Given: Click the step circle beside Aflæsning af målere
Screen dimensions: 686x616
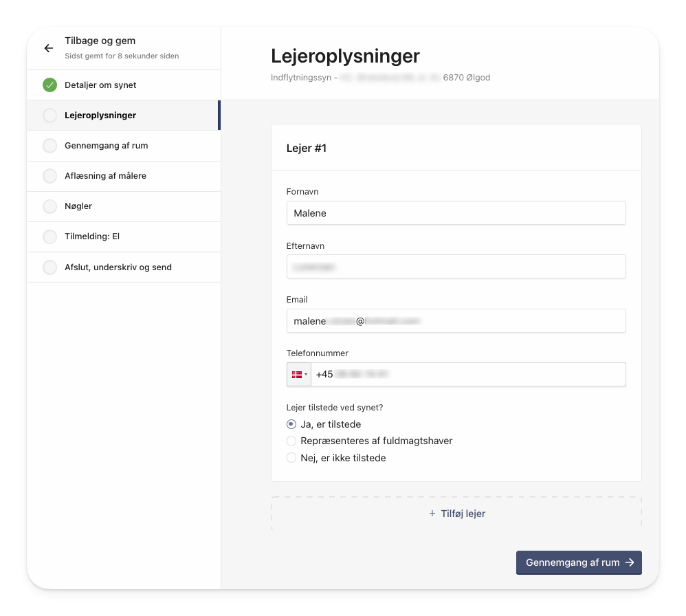Looking at the screenshot, I should (x=50, y=176).
